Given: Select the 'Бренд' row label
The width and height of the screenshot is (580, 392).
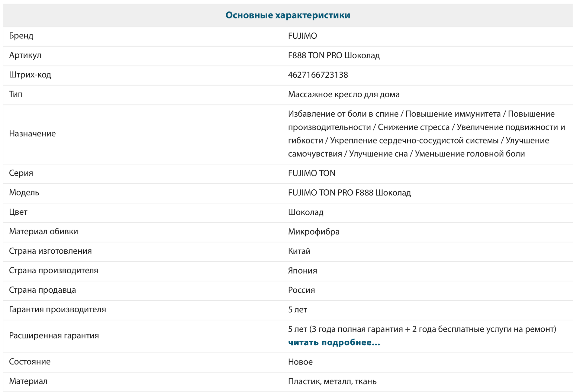Looking at the screenshot, I should click(21, 36).
